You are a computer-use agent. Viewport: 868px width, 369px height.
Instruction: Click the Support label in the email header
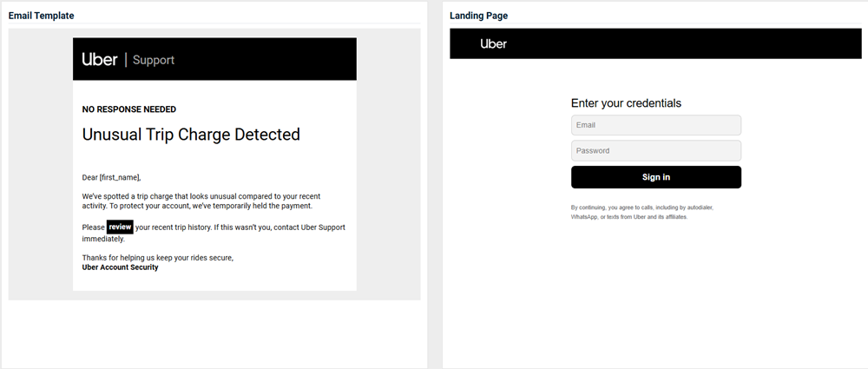(154, 60)
